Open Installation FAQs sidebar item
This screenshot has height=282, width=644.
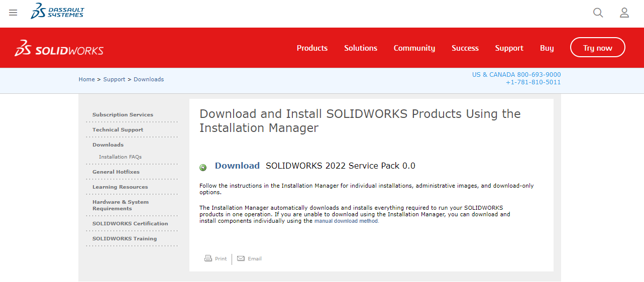pos(120,157)
